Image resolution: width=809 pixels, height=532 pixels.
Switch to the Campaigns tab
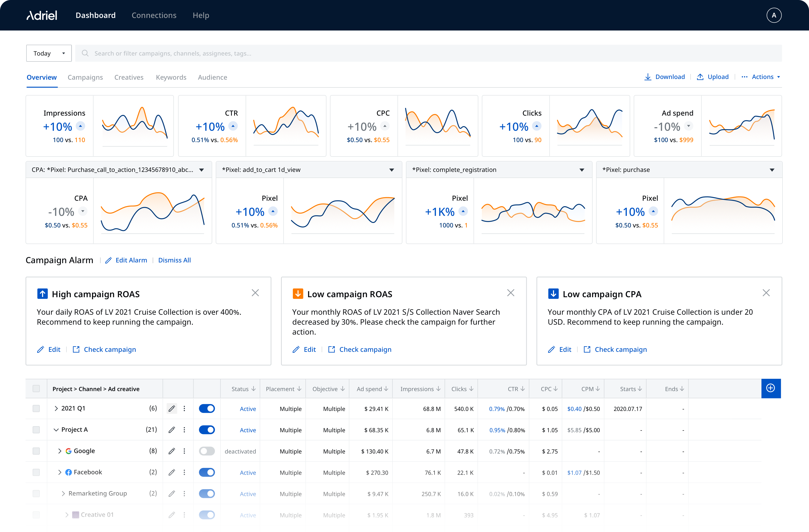click(x=85, y=77)
